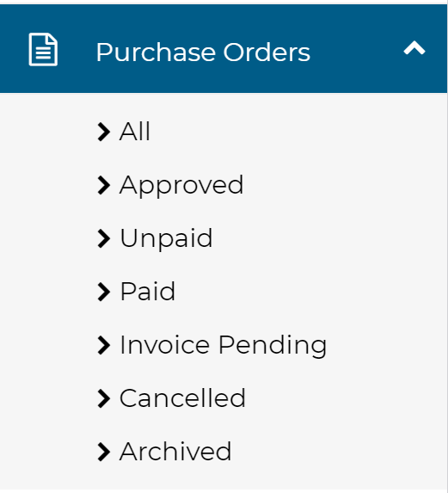Screen dimensions: 448x493
Task: Open the All purchase orders link
Action: [135, 132]
